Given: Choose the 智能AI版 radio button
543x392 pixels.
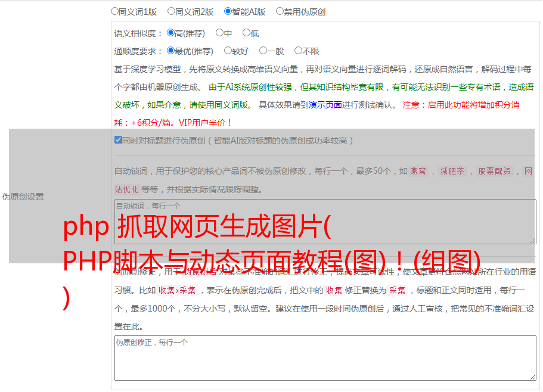Looking at the screenshot, I should tap(228, 11).
